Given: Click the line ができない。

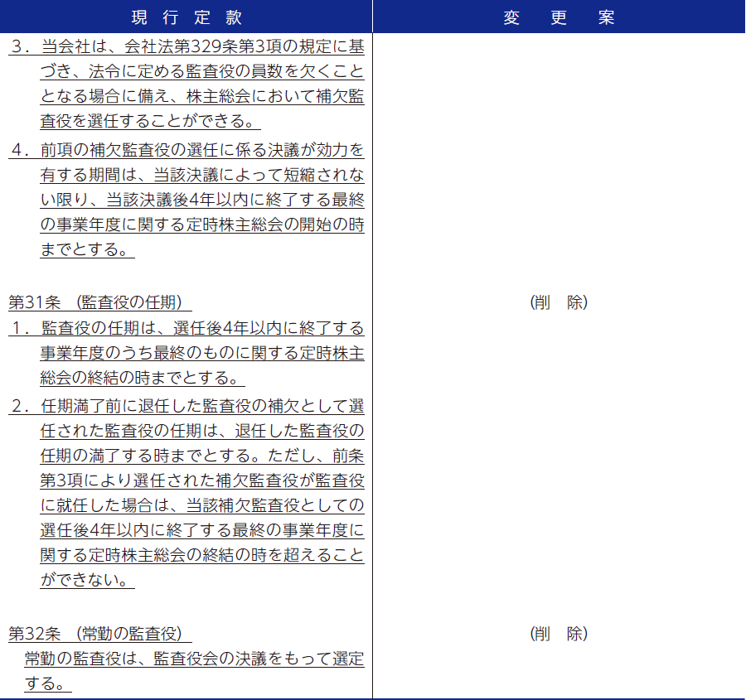Looking at the screenshot, I should pyautogui.click(x=86, y=580).
